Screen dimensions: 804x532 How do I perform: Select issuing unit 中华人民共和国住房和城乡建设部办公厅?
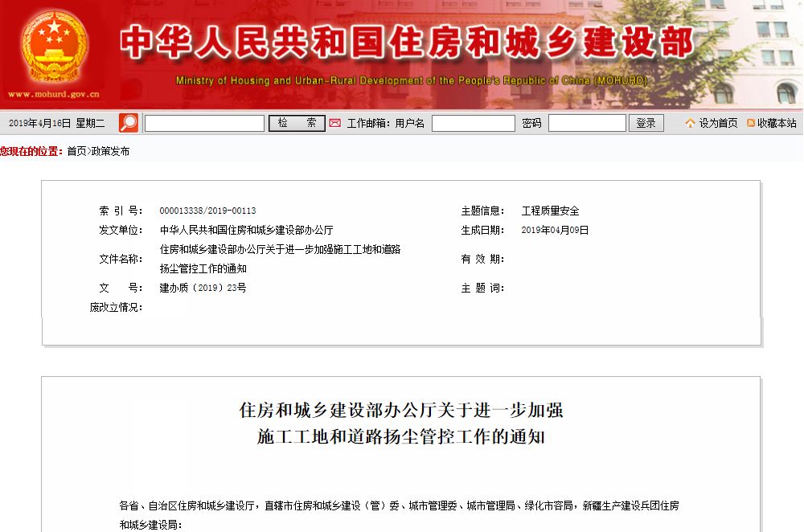pos(247,230)
